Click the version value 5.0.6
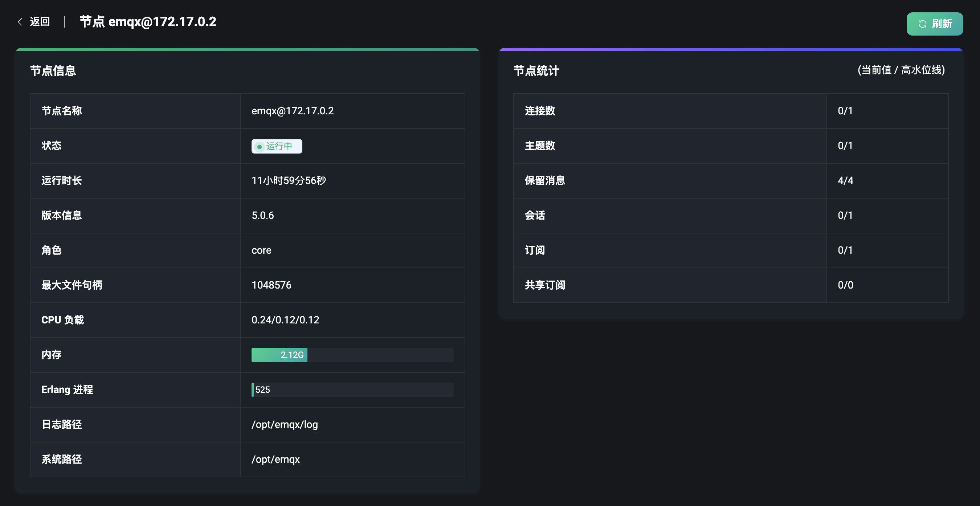The width and height of the screenshot is (980, 506). click(262, 215)
